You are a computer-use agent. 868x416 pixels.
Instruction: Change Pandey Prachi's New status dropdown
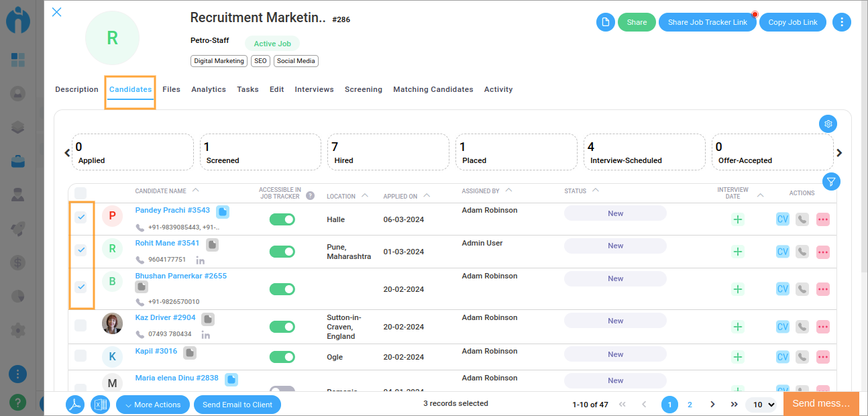click(x=615, y=213)
